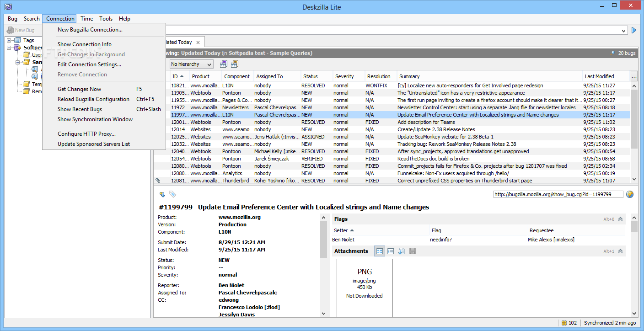Open the Help menu
Viewport: 644px width, 331px height.
point(124,19)
